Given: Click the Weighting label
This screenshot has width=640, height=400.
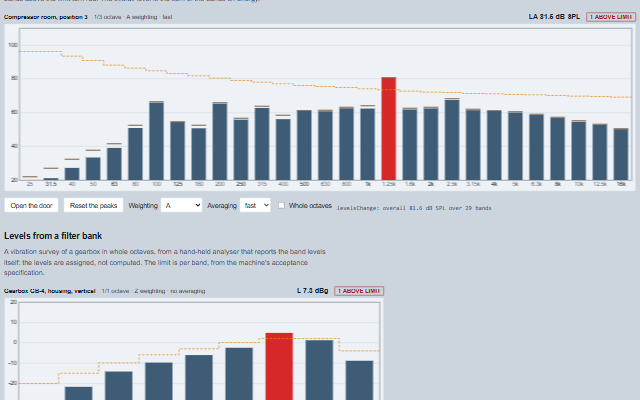Looking at the screenshot, I should coord(143,206).
